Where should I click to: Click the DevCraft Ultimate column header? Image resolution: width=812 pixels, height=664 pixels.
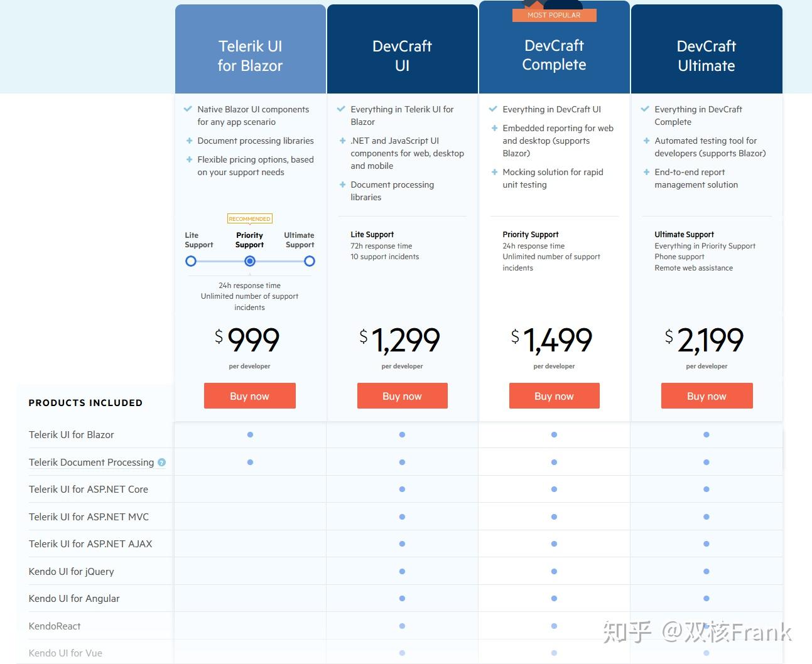pos(706,56)
